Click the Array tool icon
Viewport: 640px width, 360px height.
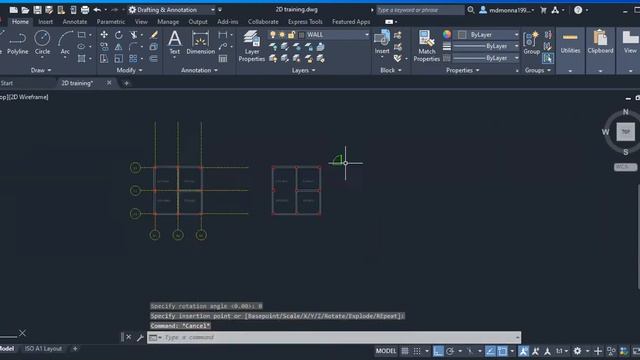133,59
